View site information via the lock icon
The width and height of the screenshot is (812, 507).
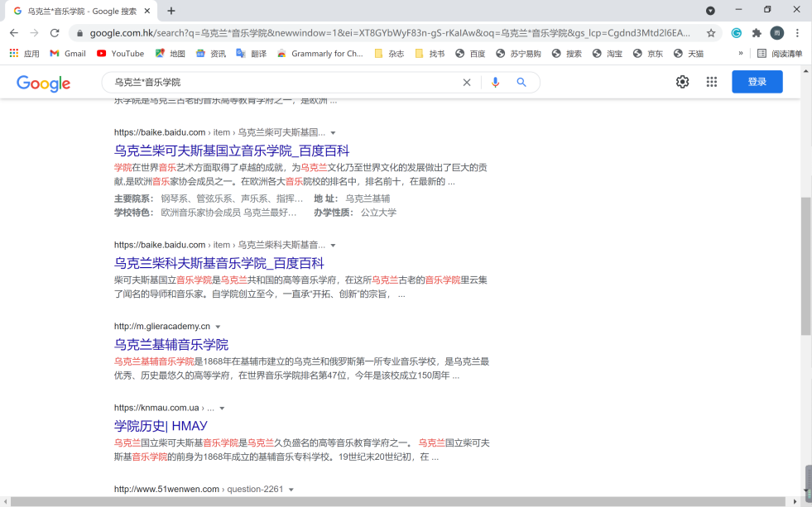pos(79,33)
